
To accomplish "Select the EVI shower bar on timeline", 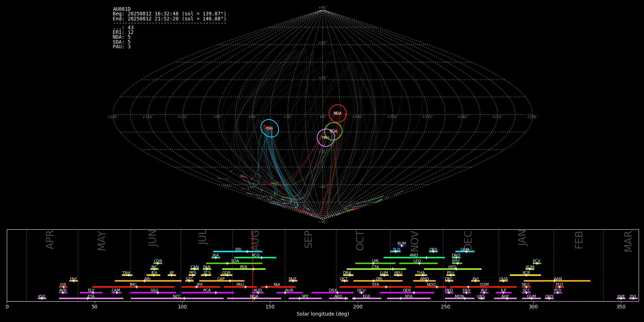I will (633, 298).
